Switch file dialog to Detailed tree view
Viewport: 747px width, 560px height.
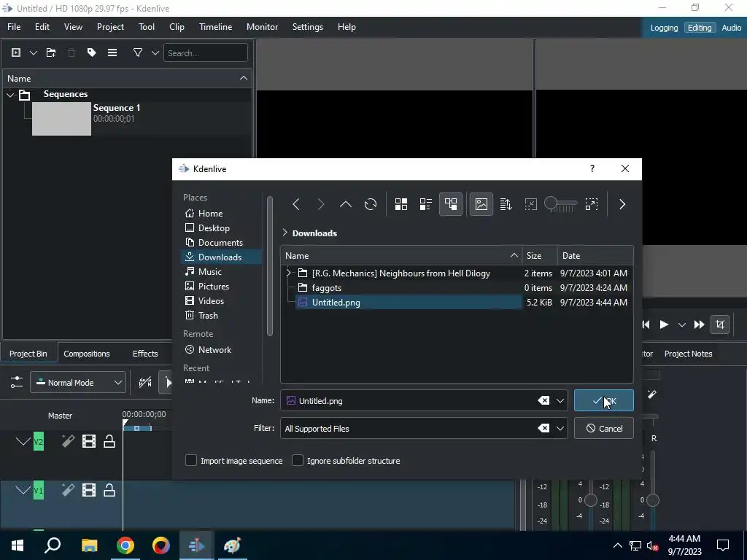point(451,204)
